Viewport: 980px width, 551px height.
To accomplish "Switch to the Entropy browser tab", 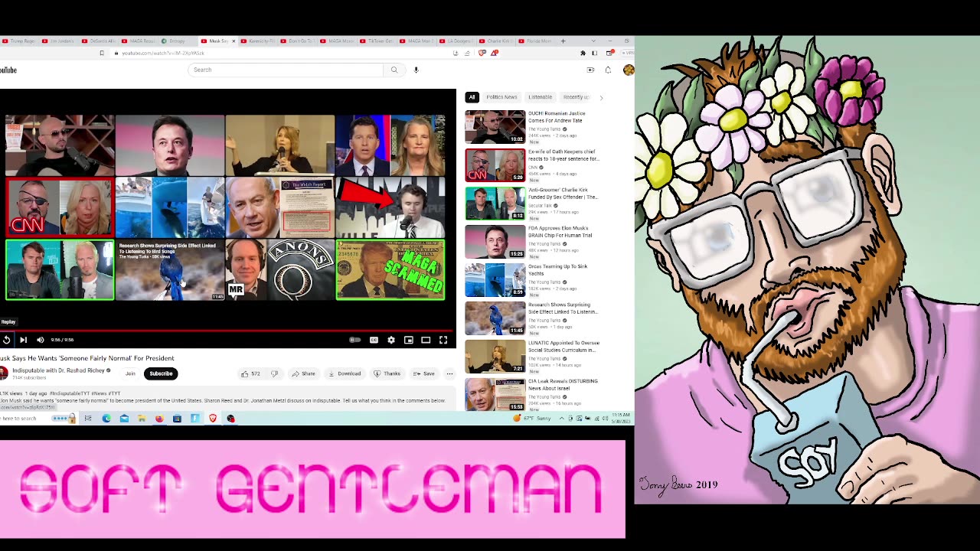I will [177, 41].
